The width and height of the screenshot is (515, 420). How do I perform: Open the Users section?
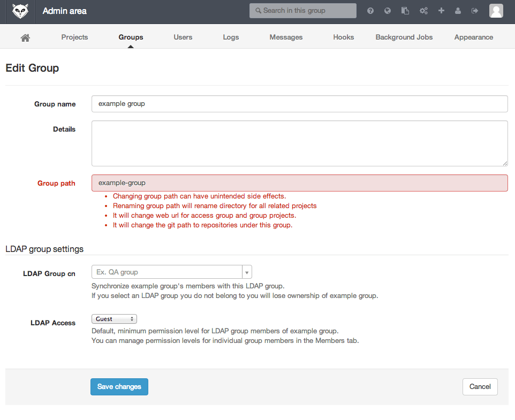pyautogui.click(x=183, y=37)
